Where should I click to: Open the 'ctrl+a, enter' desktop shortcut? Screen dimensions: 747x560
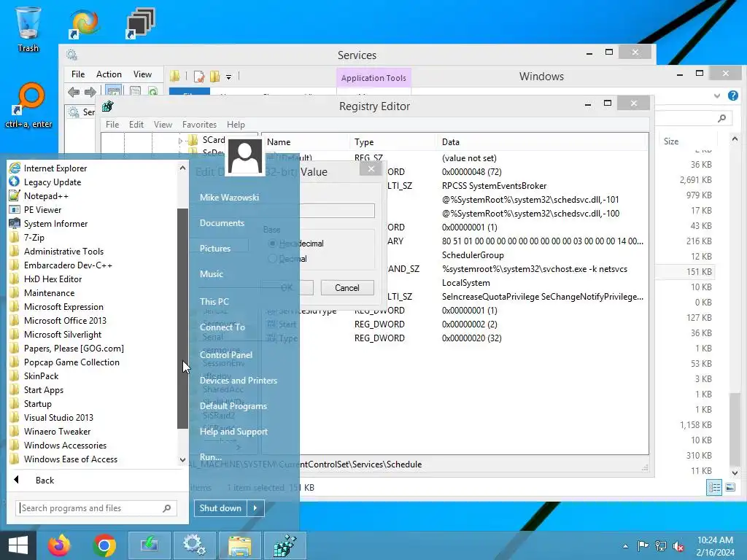28,106
